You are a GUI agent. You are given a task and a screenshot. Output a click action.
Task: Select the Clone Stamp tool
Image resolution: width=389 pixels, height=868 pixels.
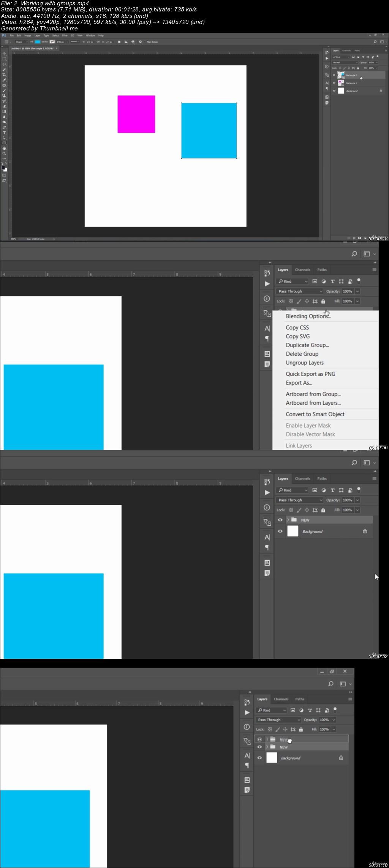[x=4, y=96]
